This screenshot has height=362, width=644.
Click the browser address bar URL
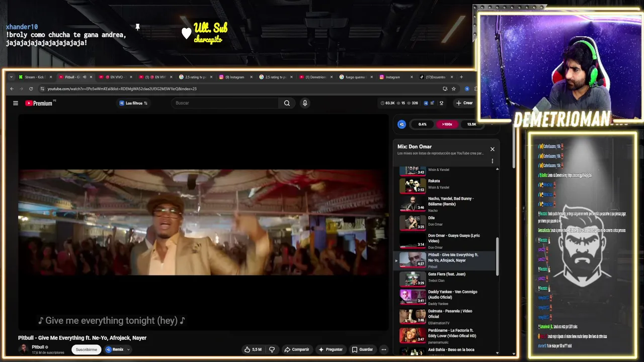122,89
